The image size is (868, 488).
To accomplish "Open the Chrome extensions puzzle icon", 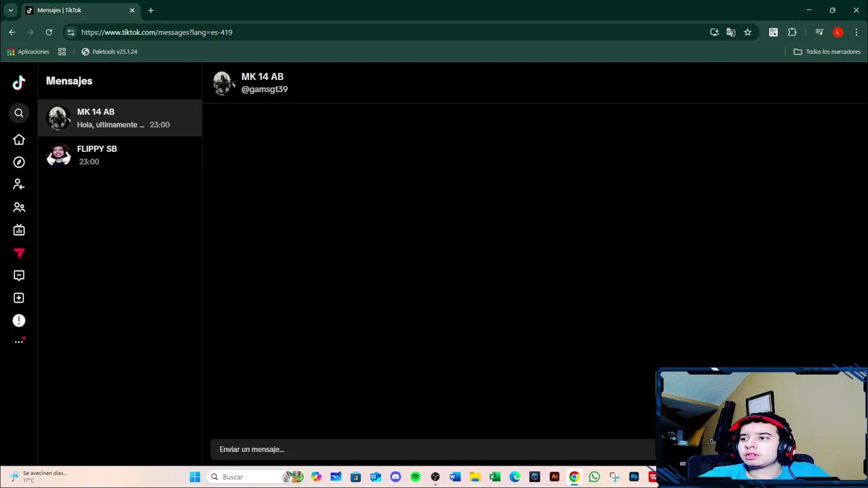I will point(792,32).
